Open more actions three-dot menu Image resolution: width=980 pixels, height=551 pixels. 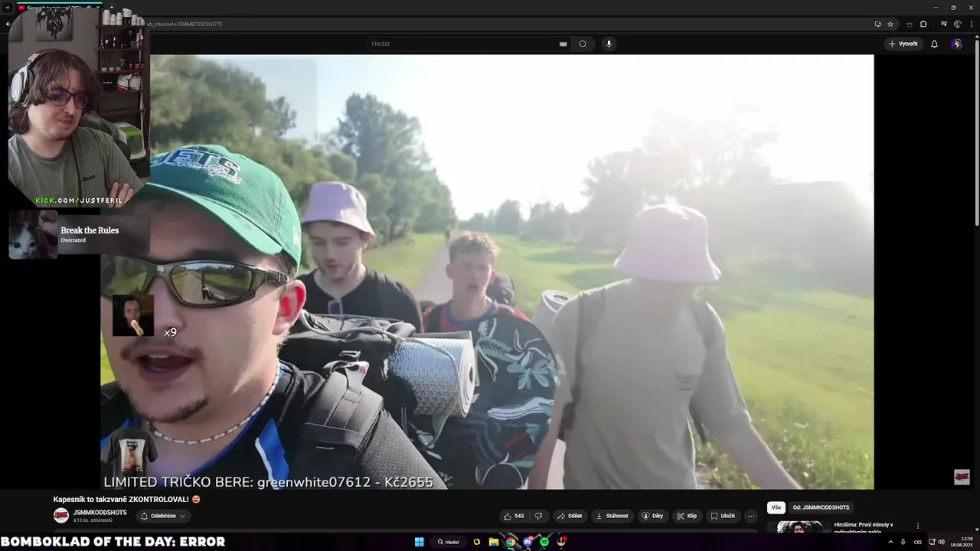click(751, 516)
